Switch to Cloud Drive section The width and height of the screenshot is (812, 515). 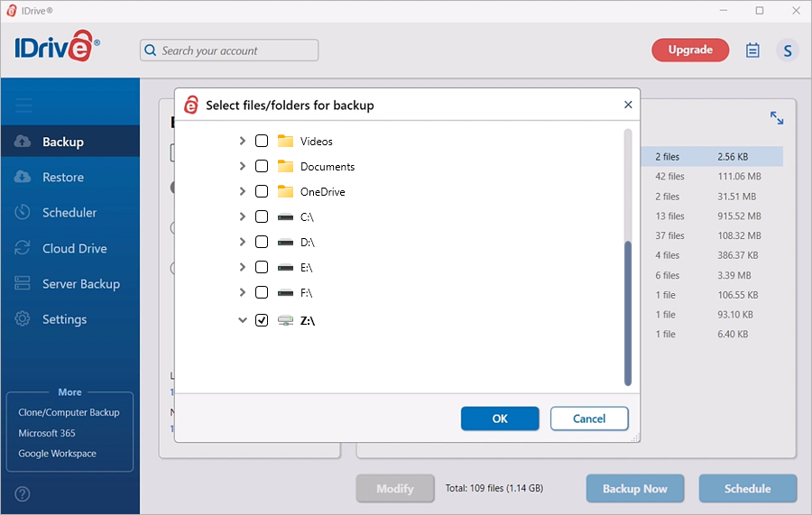pyautogui.click(x=70, y=248)
